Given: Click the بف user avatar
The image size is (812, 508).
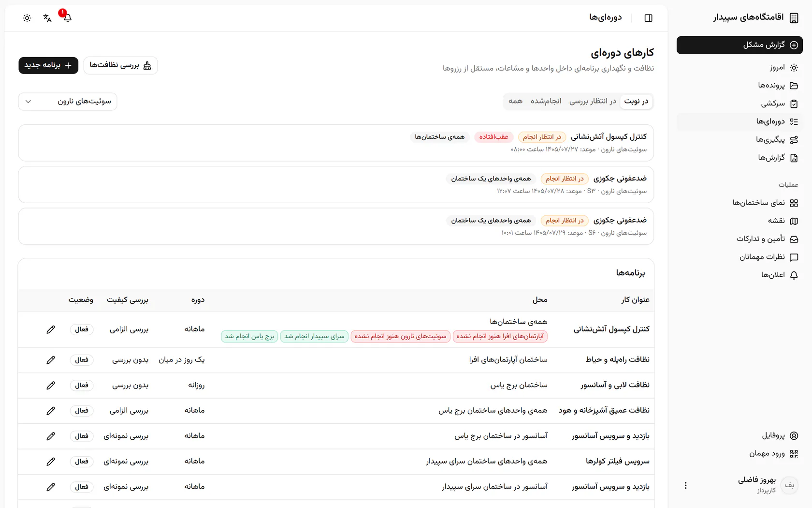Looking at the screenshot, I should coord(789,485).
